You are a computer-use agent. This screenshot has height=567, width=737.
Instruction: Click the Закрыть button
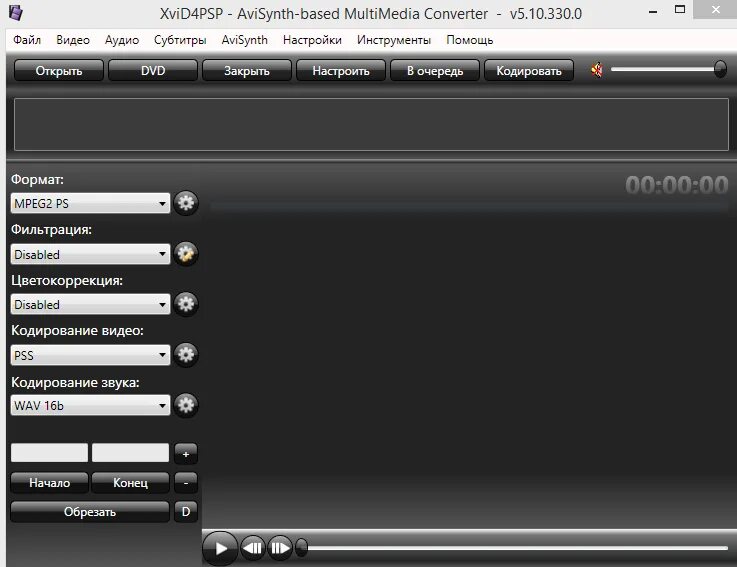pos(247,71)
